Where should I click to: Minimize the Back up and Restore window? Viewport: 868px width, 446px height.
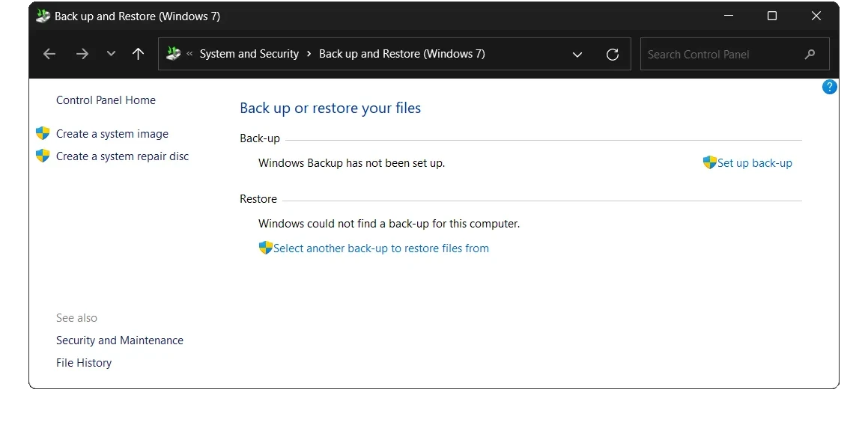(x=729, y=16)
